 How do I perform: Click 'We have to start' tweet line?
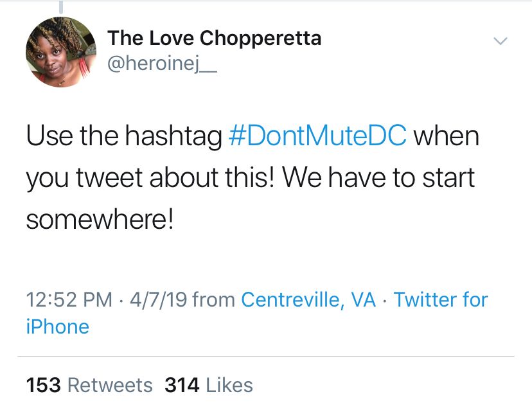(380, 179)
